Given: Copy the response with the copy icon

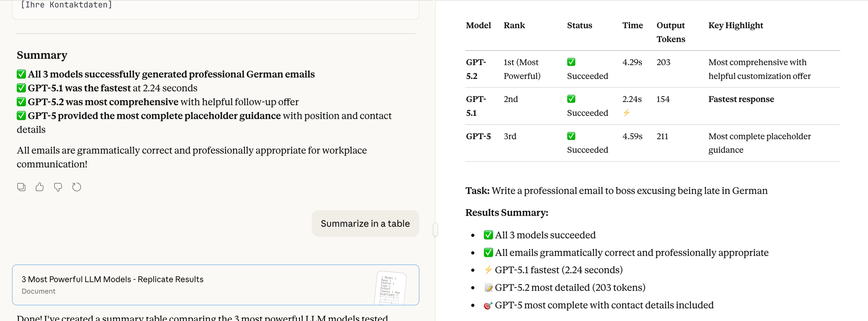Looking at the screenshot, I should (x=21, y=187).
